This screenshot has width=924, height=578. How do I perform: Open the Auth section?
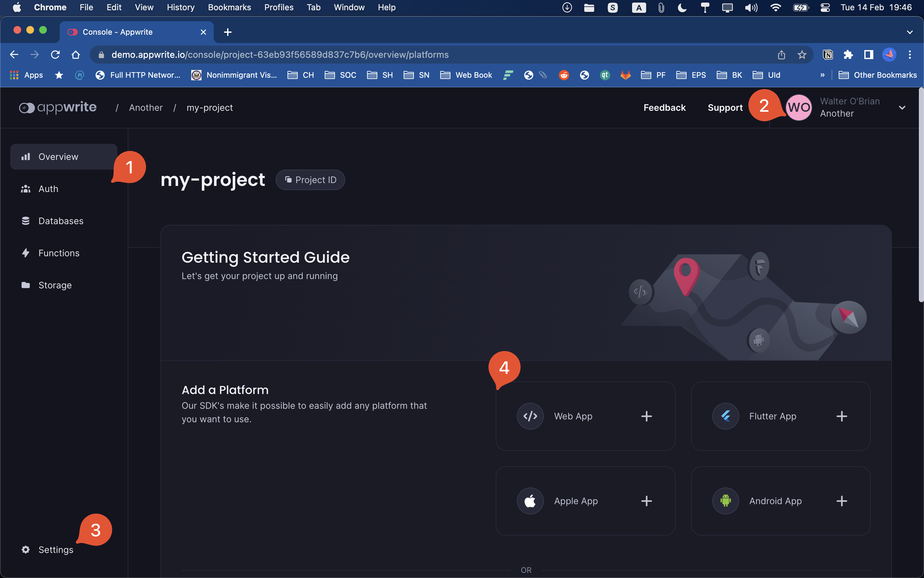(64, 189)
